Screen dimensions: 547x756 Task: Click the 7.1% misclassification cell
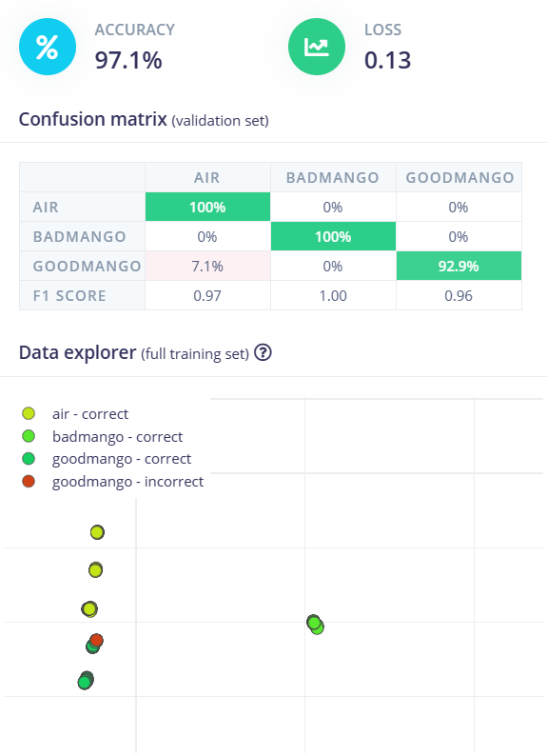207,267
